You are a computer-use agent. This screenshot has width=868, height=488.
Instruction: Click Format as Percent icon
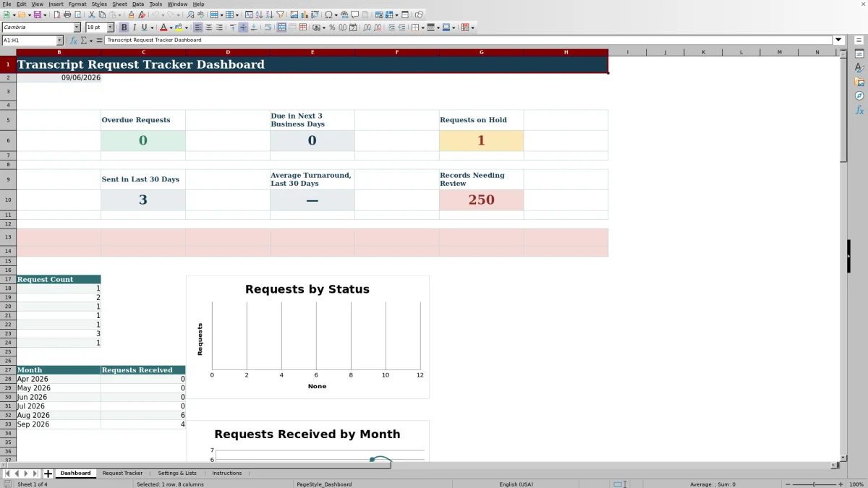pyautogui.click(x=332, y=27)
